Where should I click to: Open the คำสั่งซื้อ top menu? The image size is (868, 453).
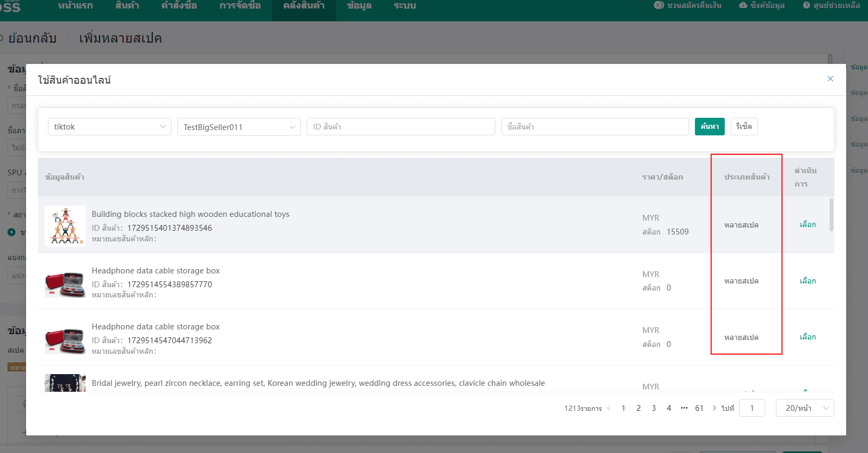(179, 6)
